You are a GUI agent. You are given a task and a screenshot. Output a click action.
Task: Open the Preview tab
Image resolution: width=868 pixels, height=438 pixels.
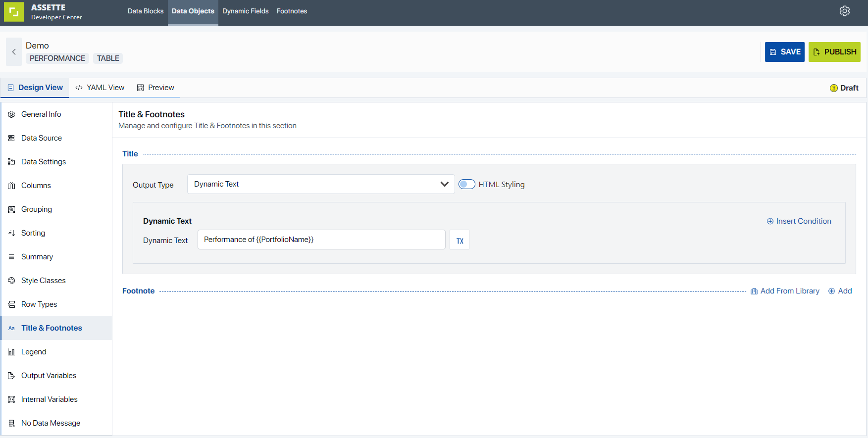coord(155,88)
